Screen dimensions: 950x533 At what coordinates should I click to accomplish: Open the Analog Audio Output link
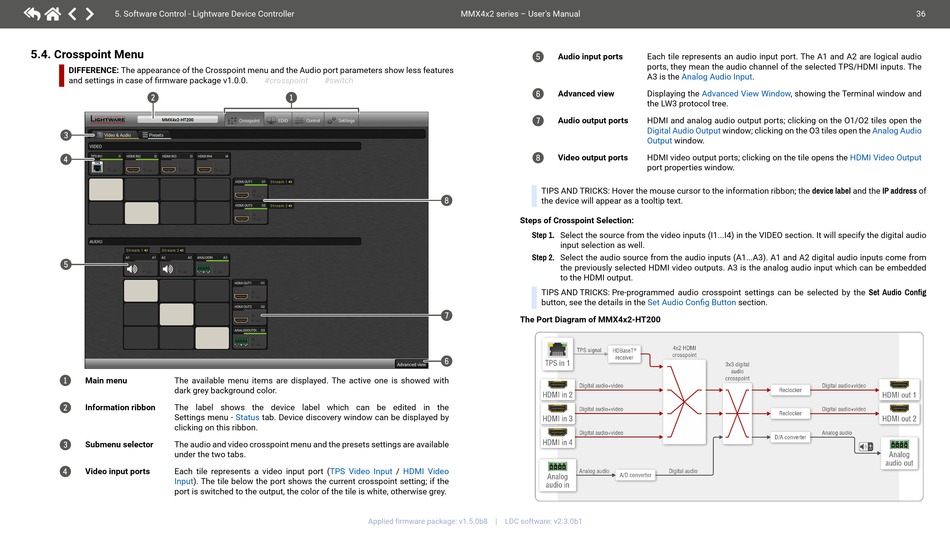coord(897,130)
